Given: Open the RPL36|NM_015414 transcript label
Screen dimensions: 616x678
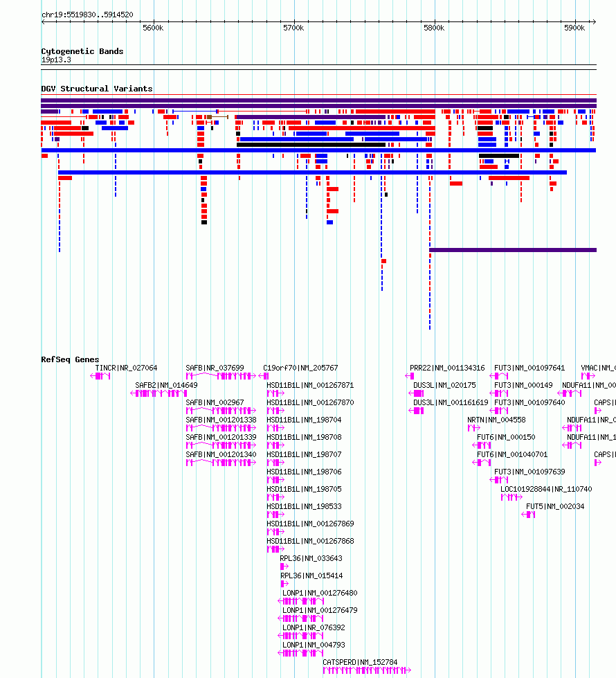Looking at the screenshot, I should [x=311, y=576].
